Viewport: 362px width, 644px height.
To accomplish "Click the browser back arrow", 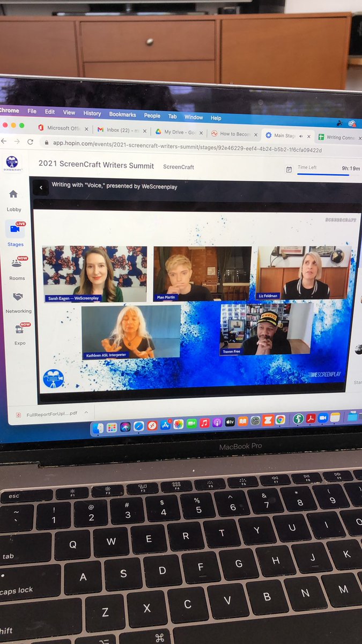I will point(4,141).
